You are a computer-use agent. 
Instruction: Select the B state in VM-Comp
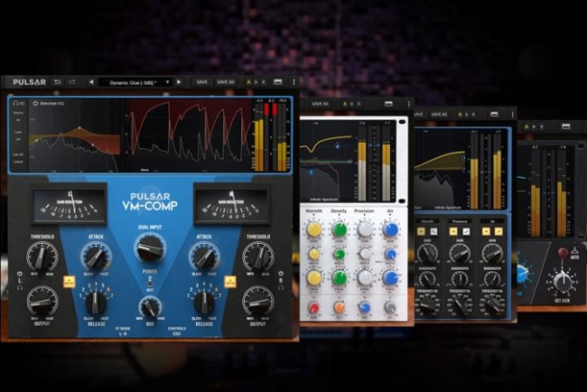[264, 82]
